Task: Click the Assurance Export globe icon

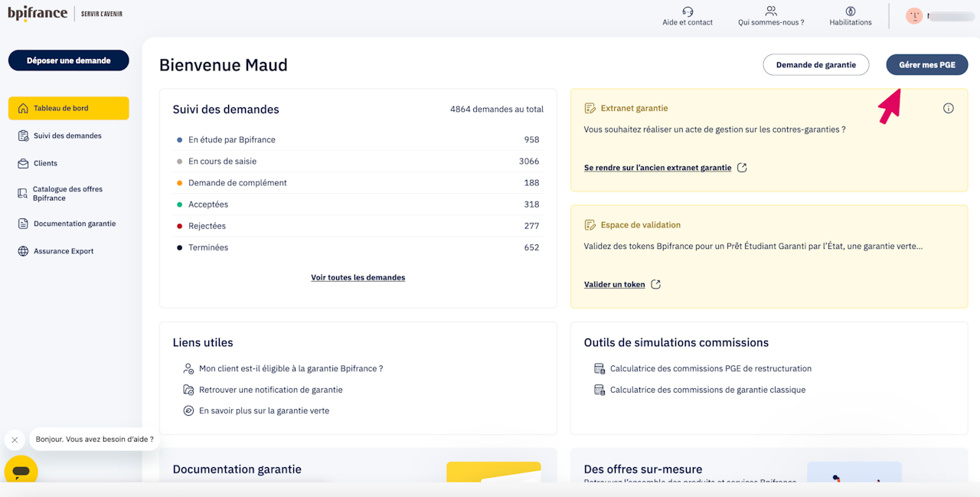Action: pyautogui.click(x=23, y=251)
